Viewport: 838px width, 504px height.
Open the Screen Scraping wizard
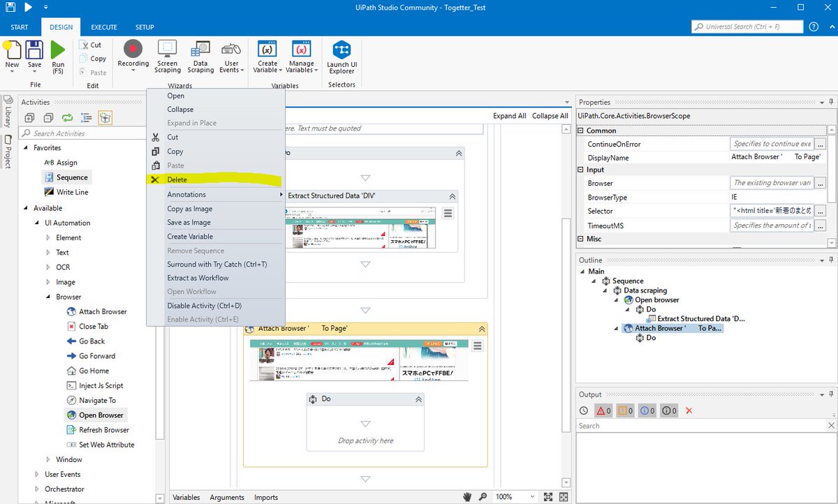[168, 56]
